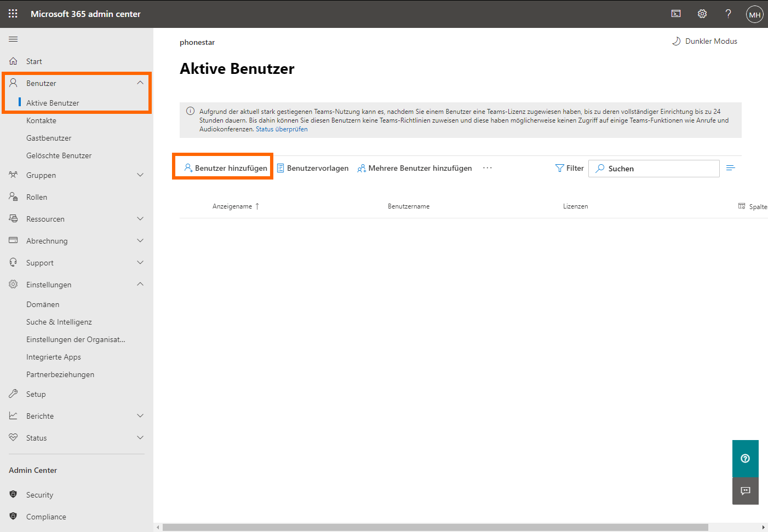Collapse the Einstellungen section chevron
Screen dimensions: 768x532
click(x=140, y=284)
